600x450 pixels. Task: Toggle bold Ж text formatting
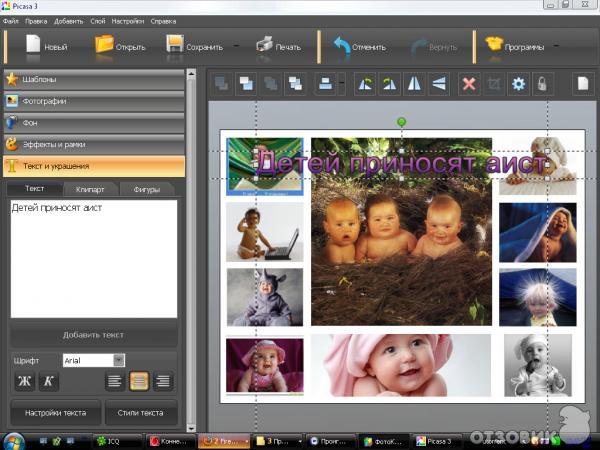tap(24, 380)
